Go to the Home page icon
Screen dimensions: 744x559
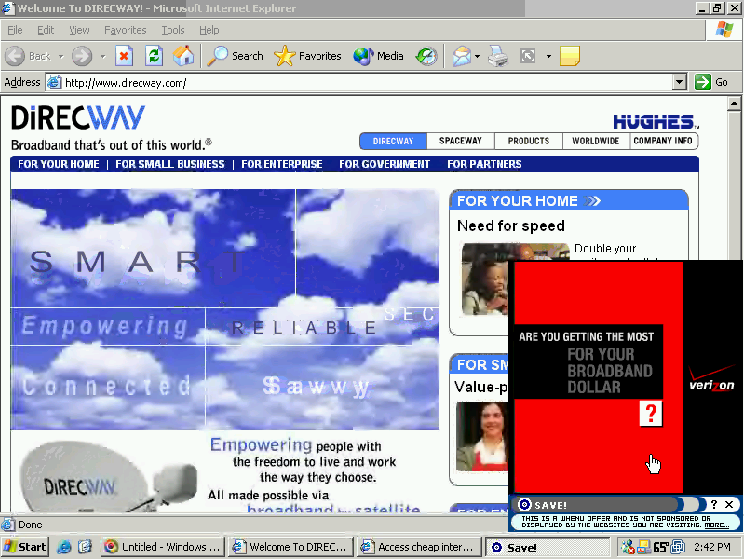pyautogui.click(x=183, y=56)
